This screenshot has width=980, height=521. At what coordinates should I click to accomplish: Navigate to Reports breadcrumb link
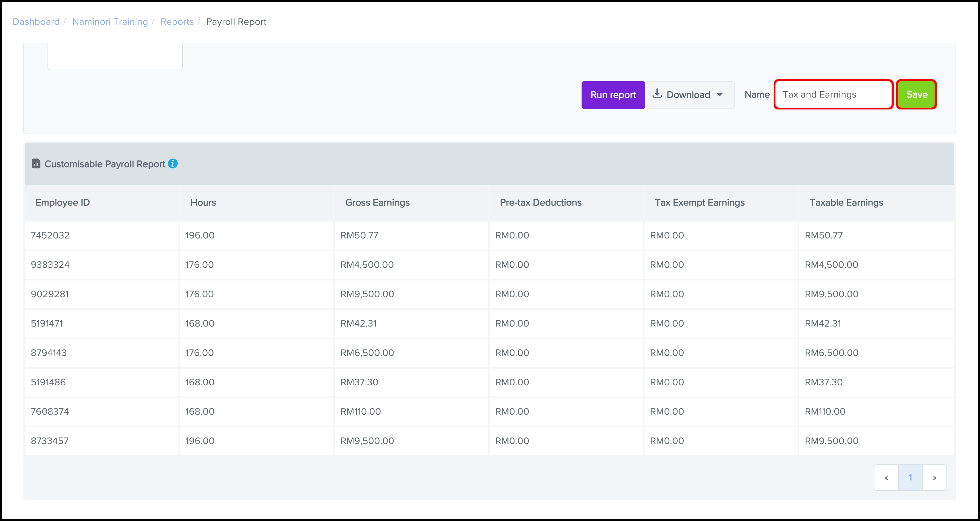[x=177, y=22]
